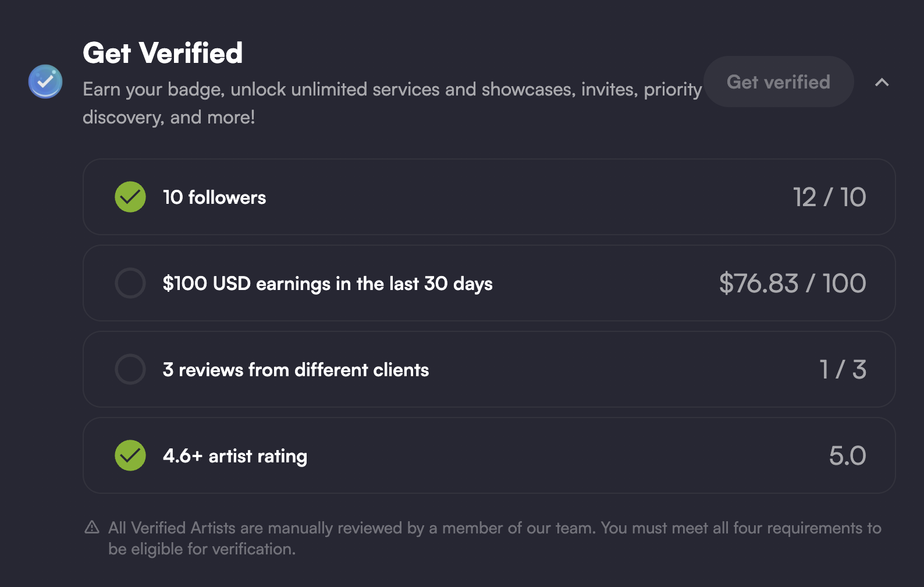The image size is (924, 587).
Task: Click the 10 followers label text
Action: point(214,197)
